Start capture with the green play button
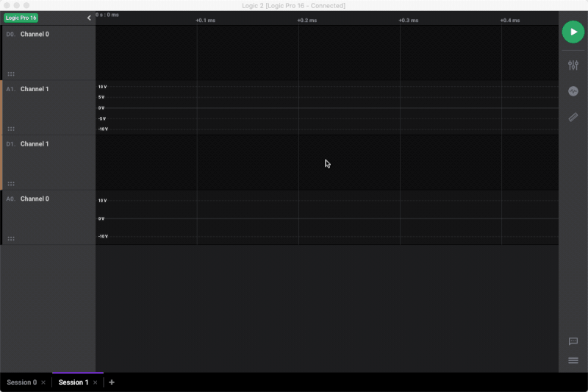This screenshot has height=392, width=588. (x=573, y=32)
